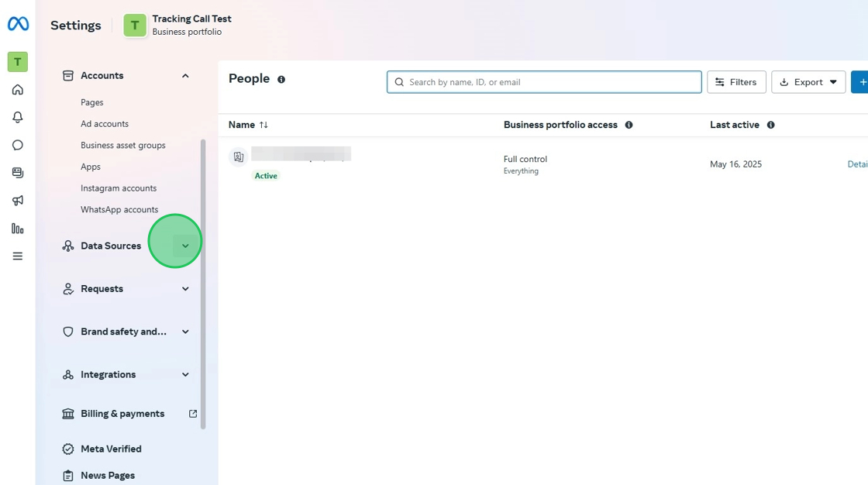Open Apps under Accounts

tap(91, 167)
